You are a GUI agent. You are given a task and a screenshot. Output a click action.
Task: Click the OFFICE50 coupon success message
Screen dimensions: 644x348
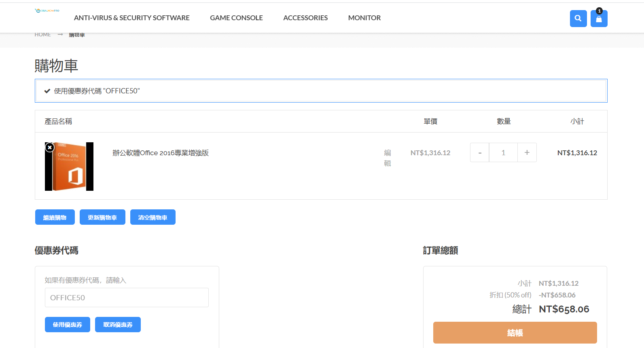[321, 91]
